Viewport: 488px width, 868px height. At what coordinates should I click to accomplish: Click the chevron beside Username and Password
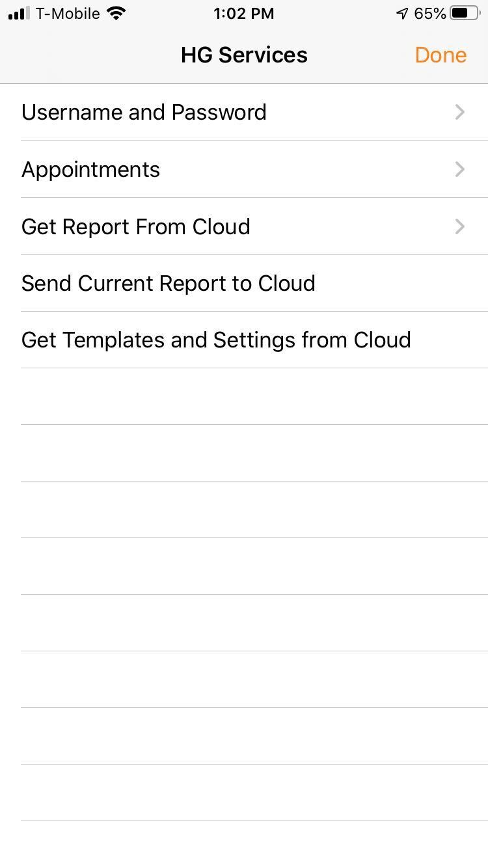click(x=460, y=112)
